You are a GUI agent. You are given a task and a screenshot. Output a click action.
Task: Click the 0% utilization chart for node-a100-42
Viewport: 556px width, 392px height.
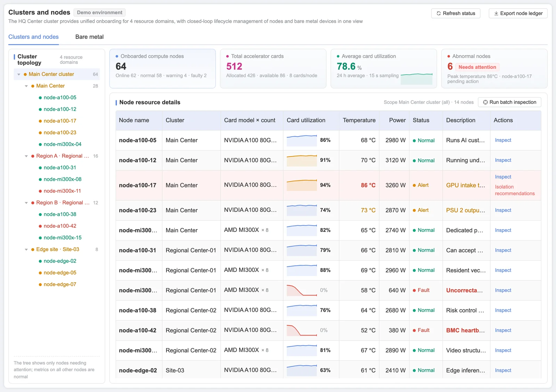pyautogui.click(x=302, y=331)
